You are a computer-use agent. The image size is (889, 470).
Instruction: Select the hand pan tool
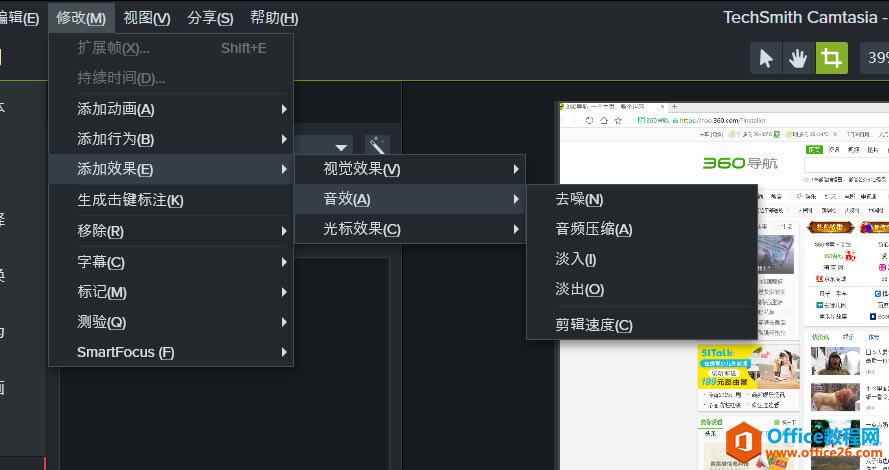pyautogui.click(x=798, y=58)
